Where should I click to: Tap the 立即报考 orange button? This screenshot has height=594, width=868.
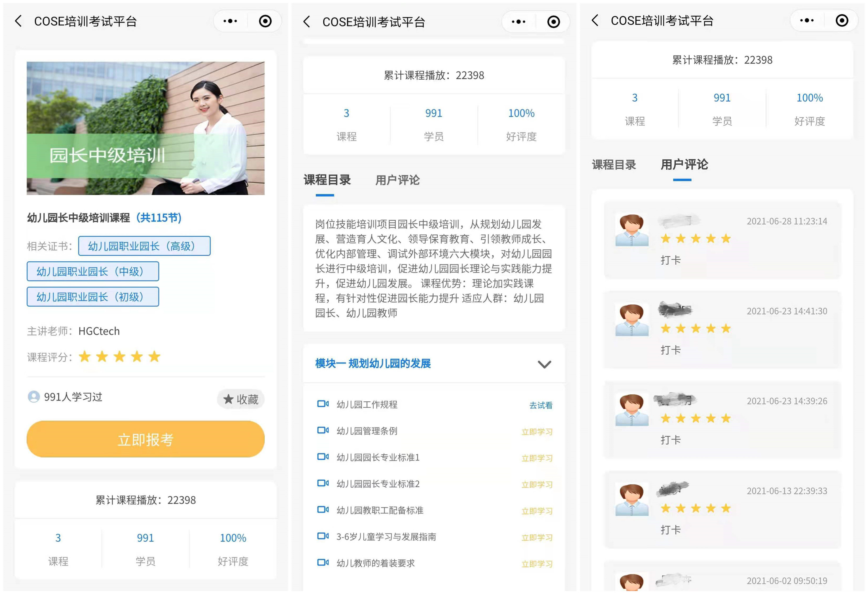click(x=145, y=439)
